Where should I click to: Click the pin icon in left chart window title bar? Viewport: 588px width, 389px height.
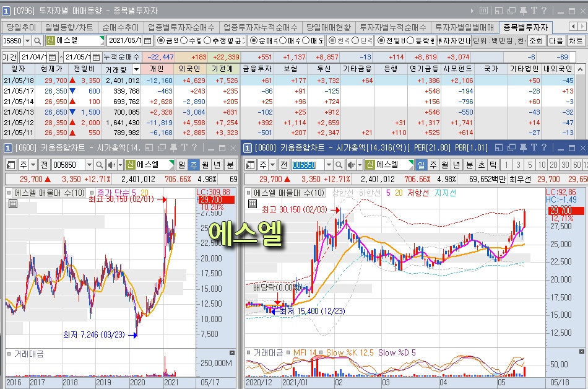pyautogui.click(x=174, y=148)
